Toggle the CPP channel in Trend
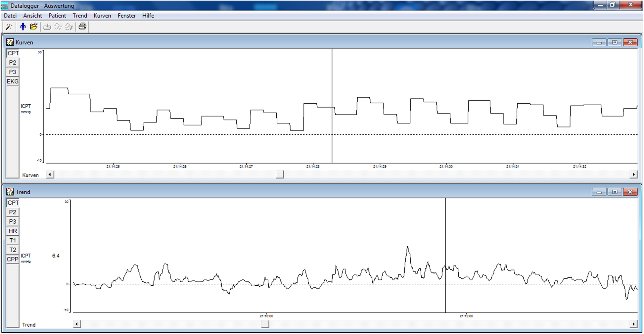Screen dimensions: 644x334 coord(13,259)
